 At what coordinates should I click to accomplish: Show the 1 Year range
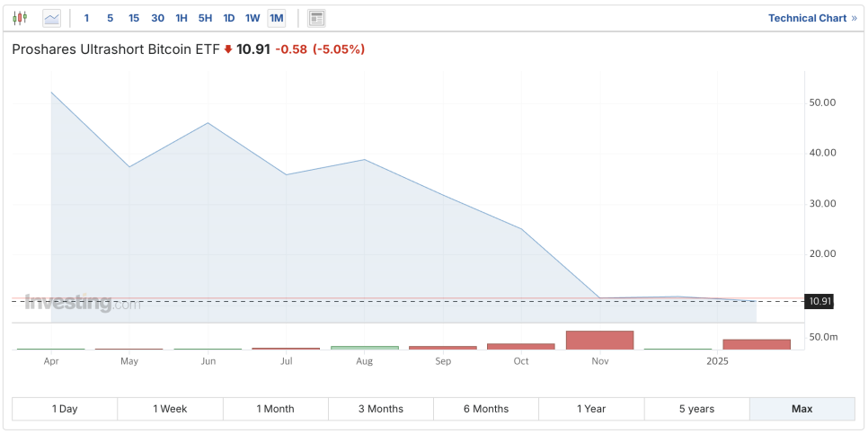click(591, 409)
